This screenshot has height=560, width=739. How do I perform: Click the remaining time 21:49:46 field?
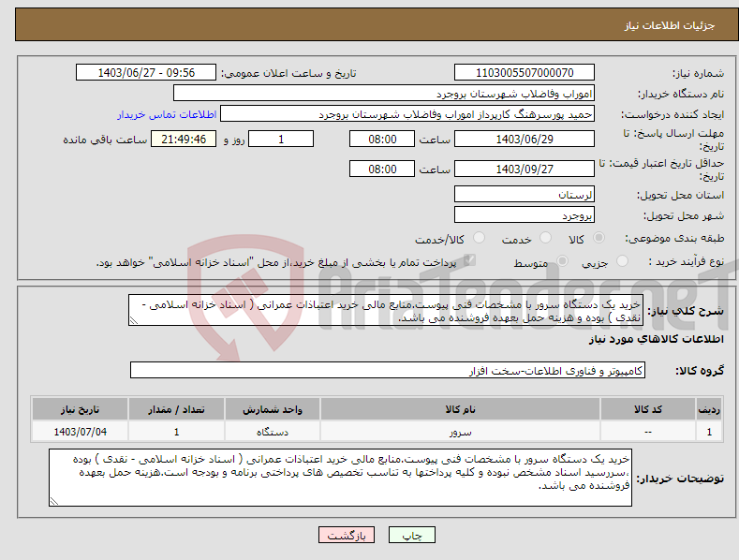click(184, 139)
